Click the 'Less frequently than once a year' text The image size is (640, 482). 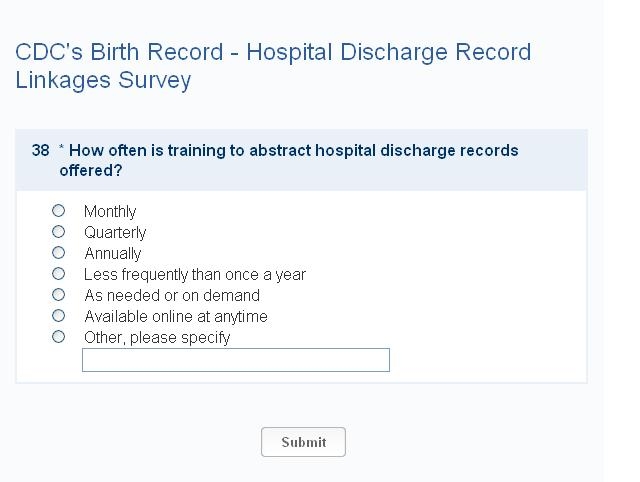click(x=195, y=275)
